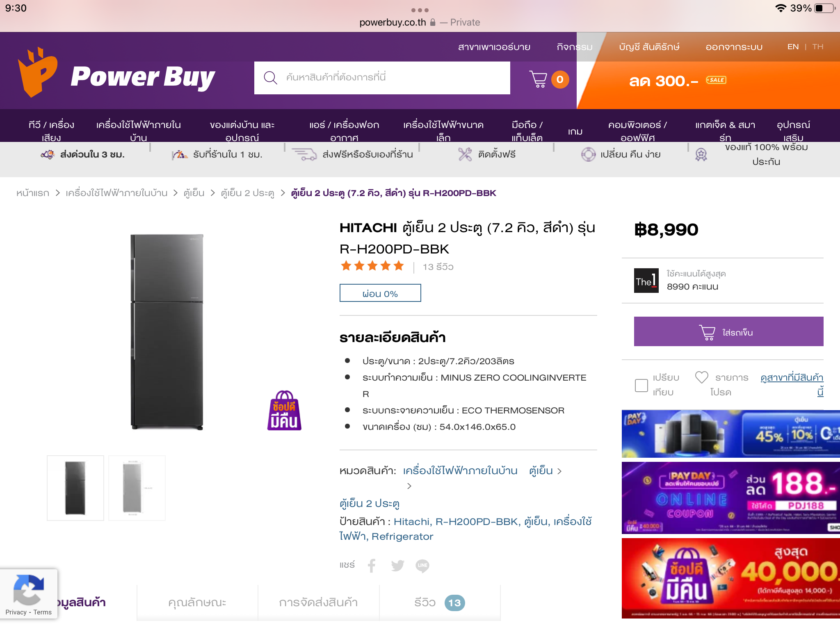Expand the ตู้เย็น category chevron
The image size is (840, 630).
pyautogui.click(x=559, y=471)
